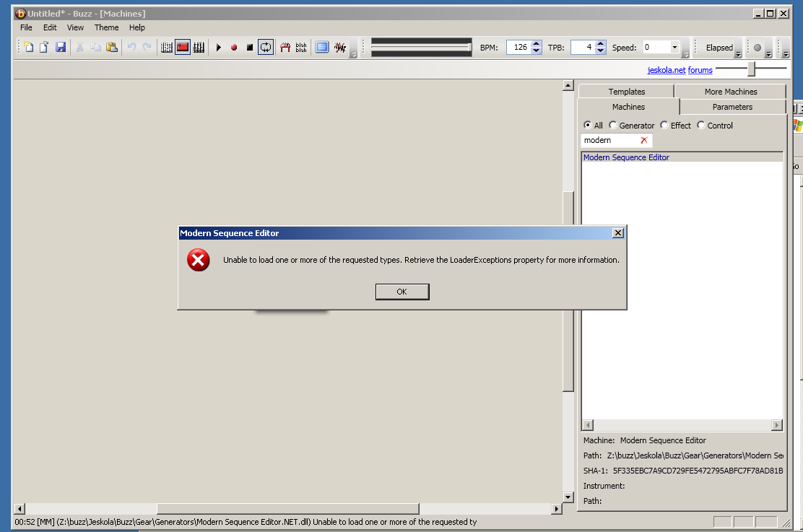Select the Control radio button

[x=701, y=125]
